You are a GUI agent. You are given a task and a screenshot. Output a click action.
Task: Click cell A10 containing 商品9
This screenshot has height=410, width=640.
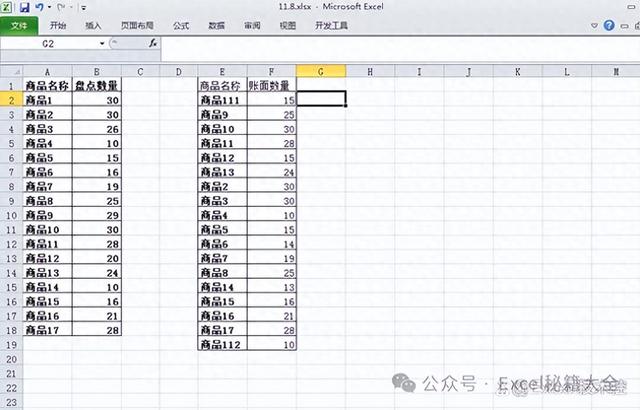tap(47, 215)
